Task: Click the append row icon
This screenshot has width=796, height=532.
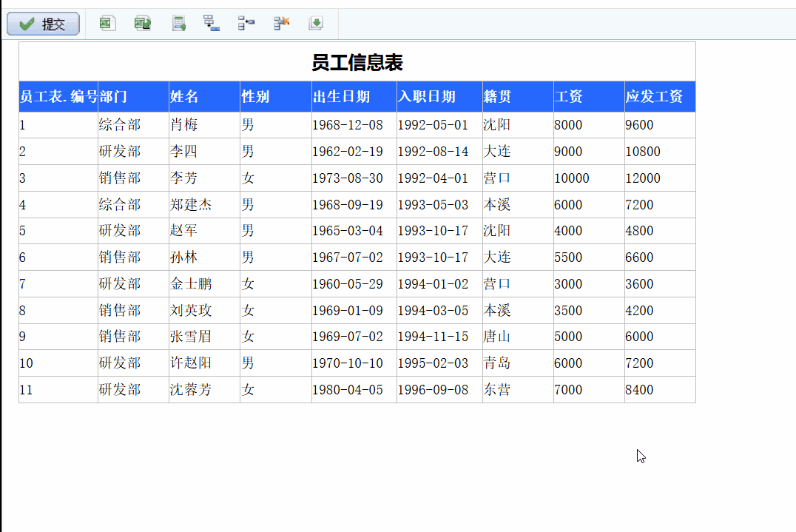Action: [x=212, y=24]
